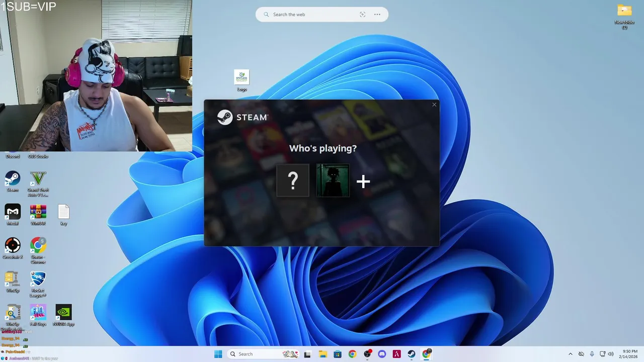Choose the dark green avatar Steam profile

[333, 180]
